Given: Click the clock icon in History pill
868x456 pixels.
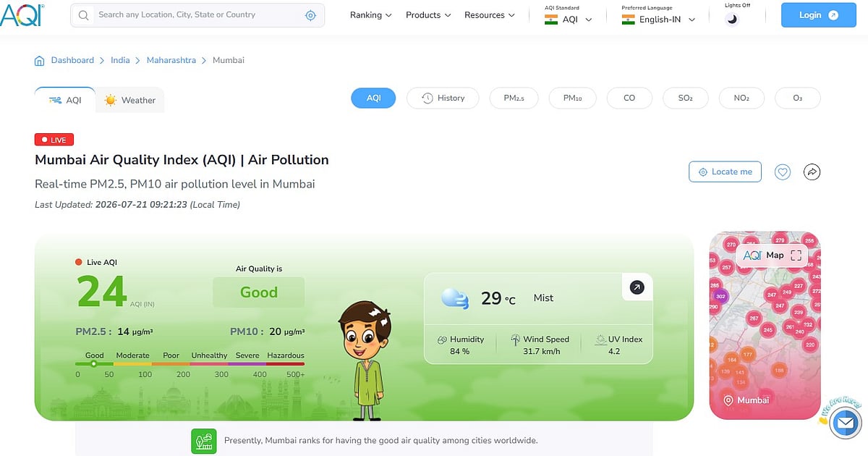Looking at the screenshot, I should coord(427,98).
